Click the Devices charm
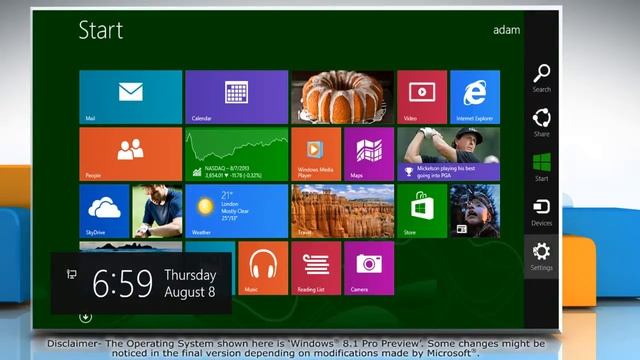The image size is (640, 360). click(x=542, y=212)
